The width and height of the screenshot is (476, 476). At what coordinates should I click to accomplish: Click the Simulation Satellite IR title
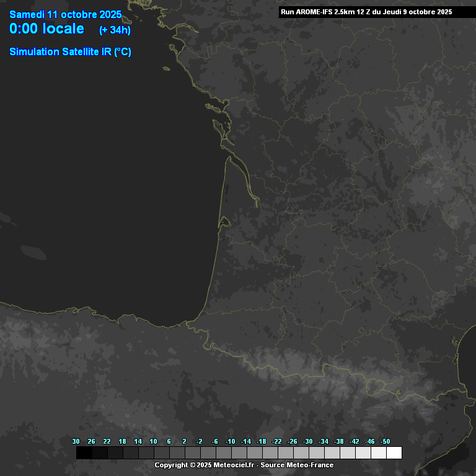tap(70, 52)
